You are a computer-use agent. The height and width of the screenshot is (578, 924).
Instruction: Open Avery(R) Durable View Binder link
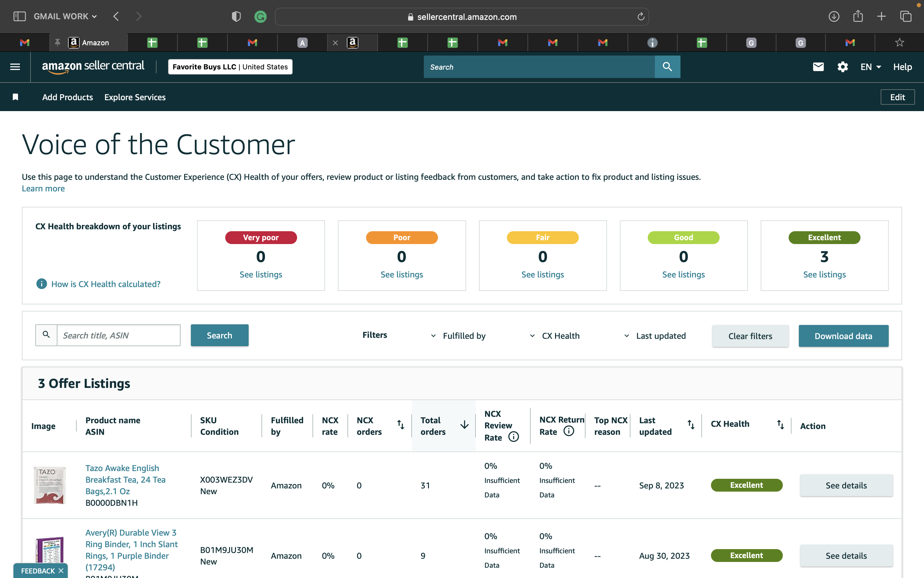click(x=132, y=550)
